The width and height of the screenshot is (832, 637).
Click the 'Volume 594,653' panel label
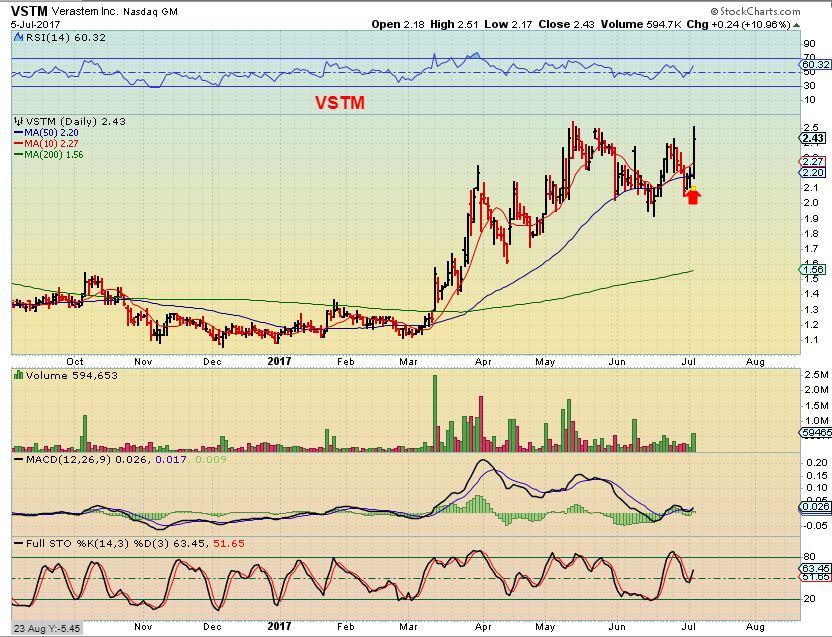[72, 375]
